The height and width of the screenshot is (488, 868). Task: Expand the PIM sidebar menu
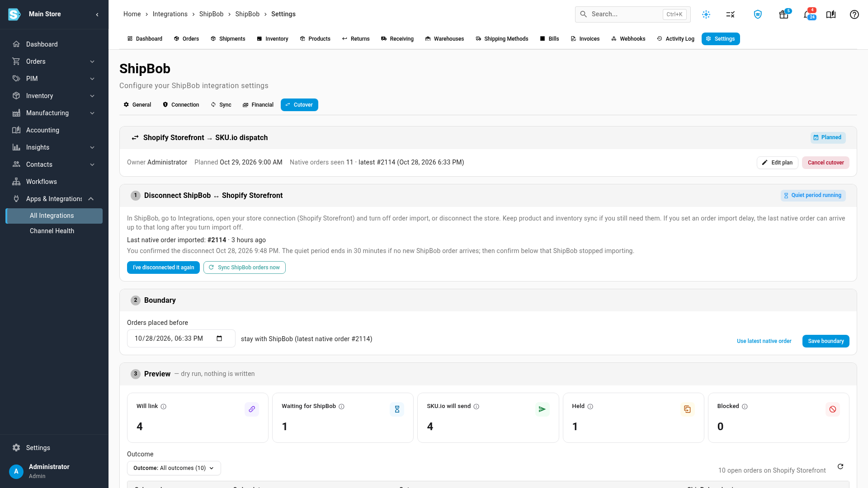click(54, 79)
